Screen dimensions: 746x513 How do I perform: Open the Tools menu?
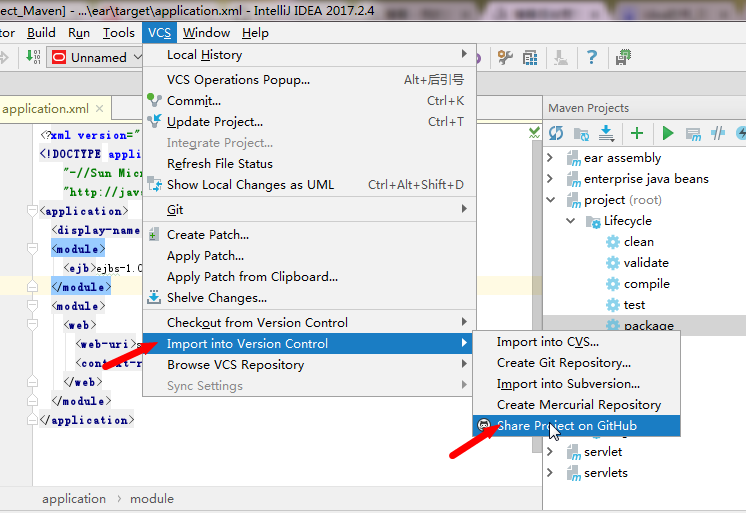(x=118, y=33)
